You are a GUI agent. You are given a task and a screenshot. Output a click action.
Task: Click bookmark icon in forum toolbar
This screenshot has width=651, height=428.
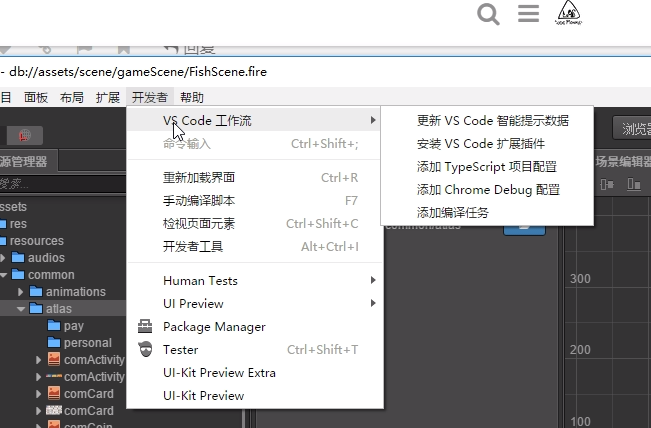[x=123, y=50]
